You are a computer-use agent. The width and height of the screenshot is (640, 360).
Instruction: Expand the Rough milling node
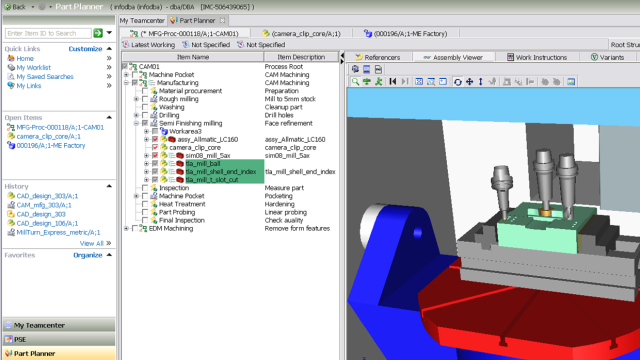(137, 99)
